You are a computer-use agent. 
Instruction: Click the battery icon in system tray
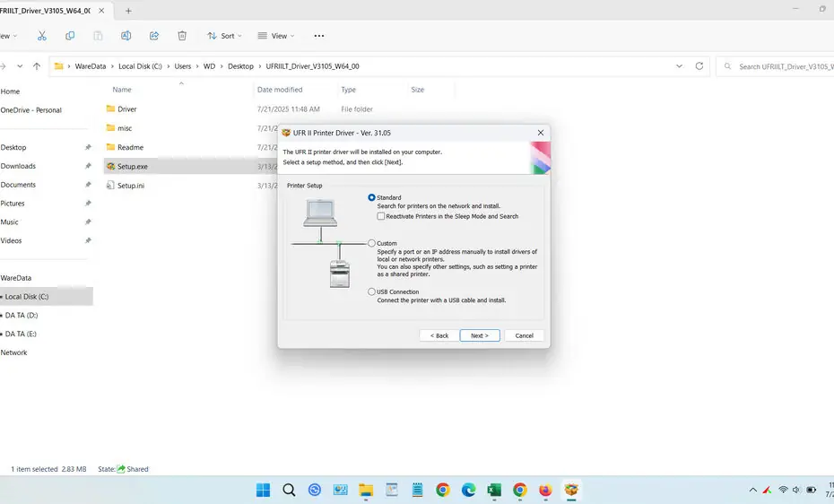click(x=811, y=490)
